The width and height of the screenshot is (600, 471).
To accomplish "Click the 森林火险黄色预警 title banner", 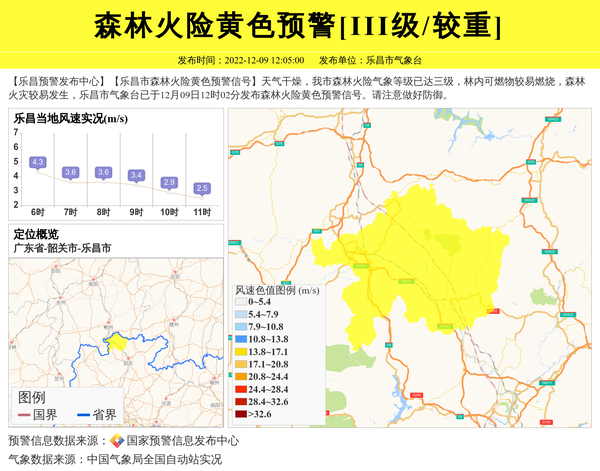I will tap(300, 25).
